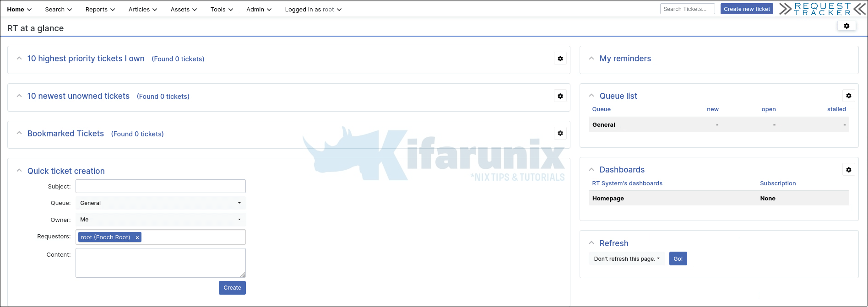Viewport: 868px width, 307px height.
Task: Focus the Subject input field
Action: [161, 186]
